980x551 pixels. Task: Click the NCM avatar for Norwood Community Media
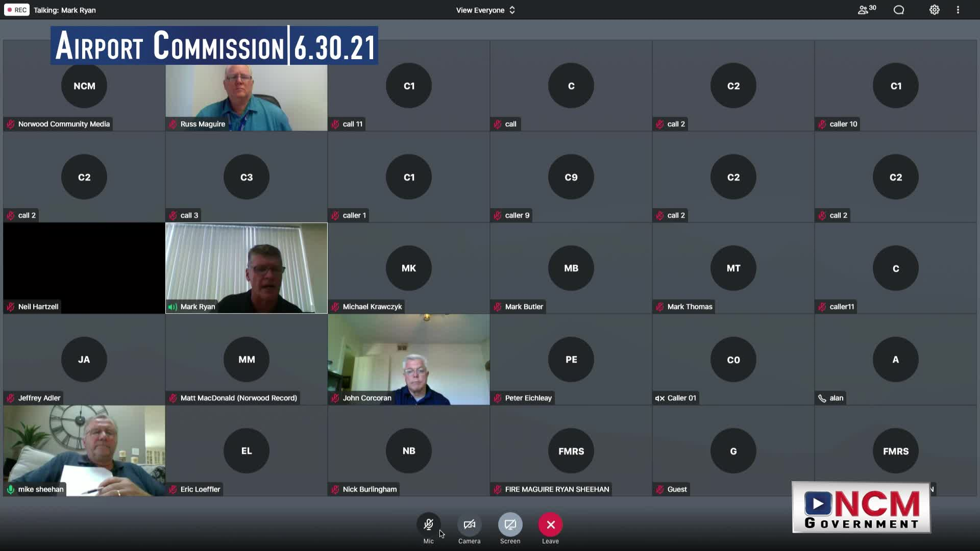click(x=84, y=86)
